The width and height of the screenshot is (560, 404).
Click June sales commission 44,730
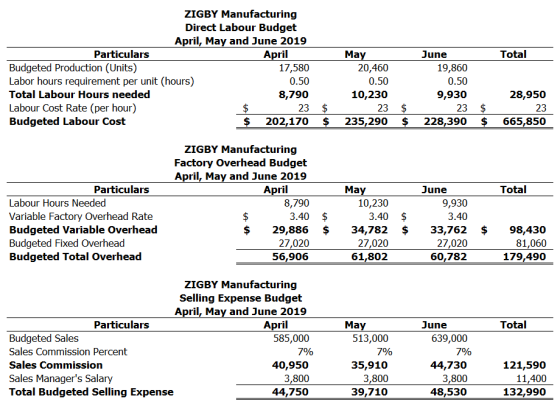point(449,365)
